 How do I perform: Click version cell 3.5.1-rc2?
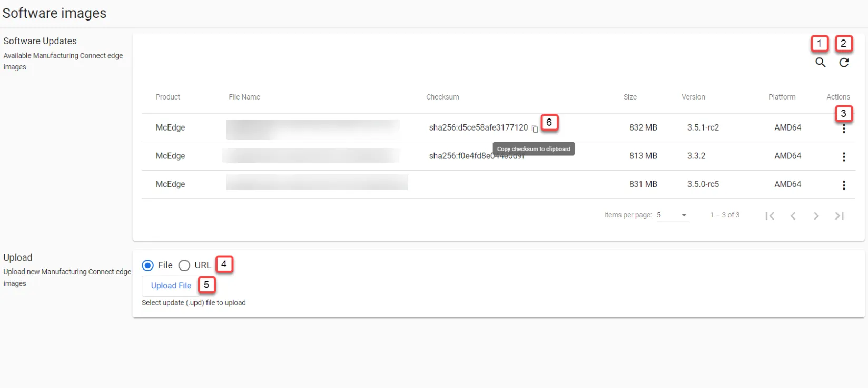click(x=703, y=127)
